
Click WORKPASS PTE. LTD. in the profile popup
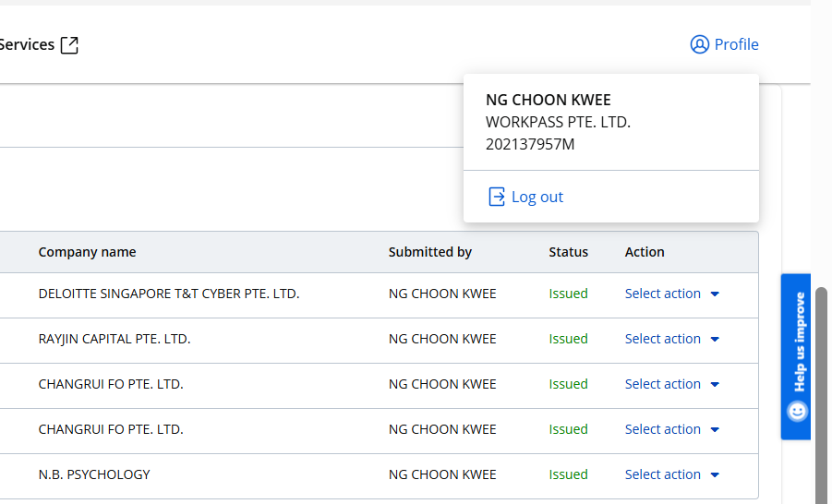558,122
